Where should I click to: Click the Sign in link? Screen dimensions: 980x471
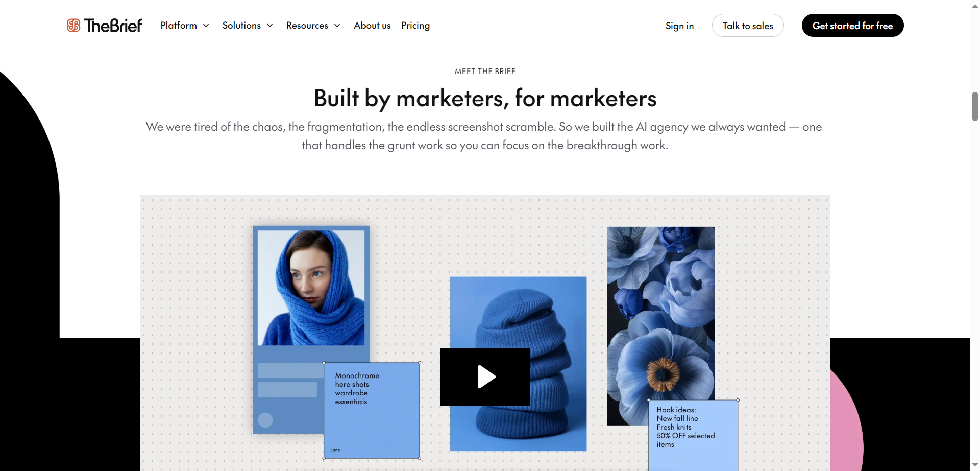679,26
